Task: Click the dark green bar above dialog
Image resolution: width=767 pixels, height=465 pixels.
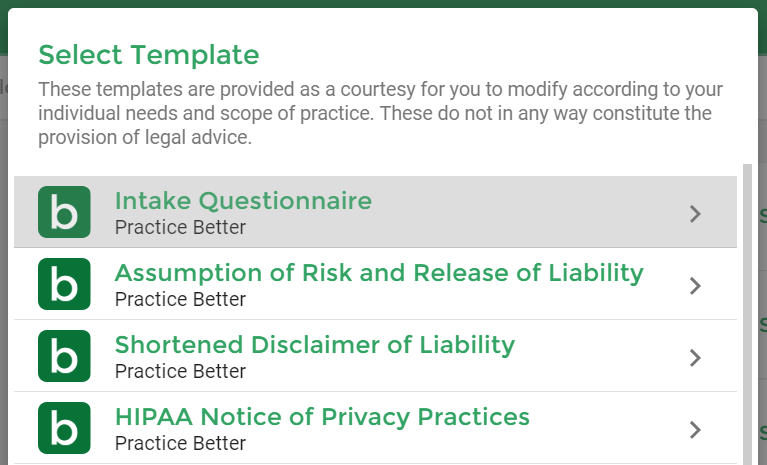Action: tap(384, 3)
